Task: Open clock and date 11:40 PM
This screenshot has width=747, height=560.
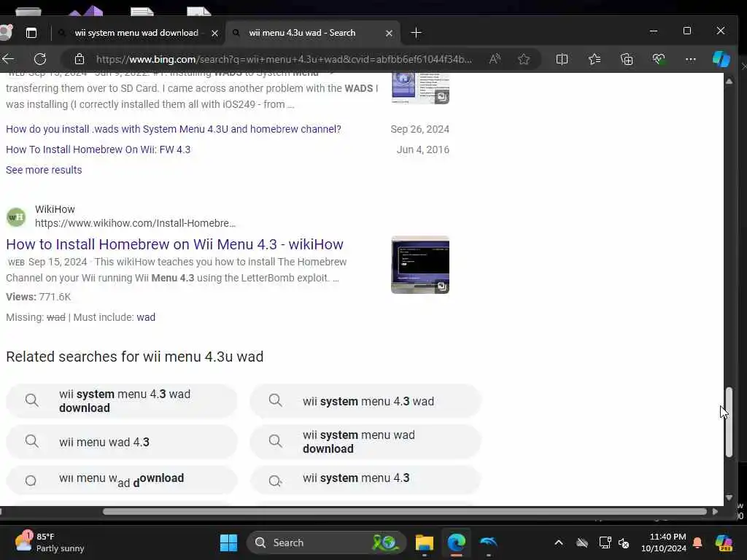Action: point(664,542)
